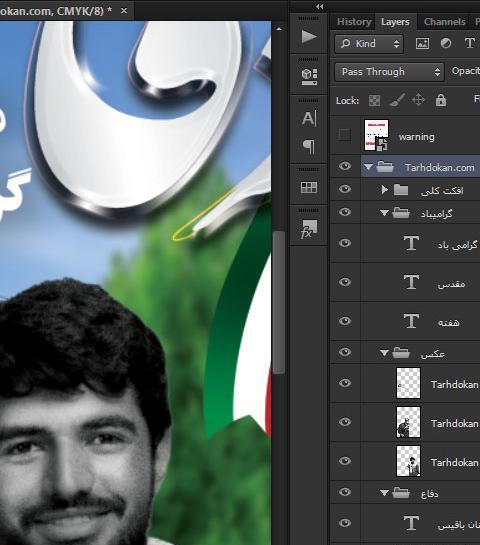Hide the هفته text layer
This screenshot has height=545, width=480.
tap(345, 321)
